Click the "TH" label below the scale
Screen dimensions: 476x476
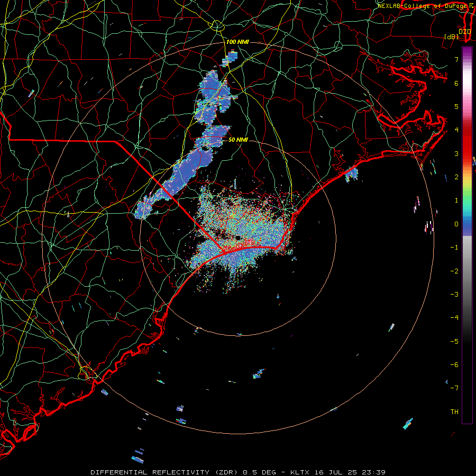coord(454,412)
